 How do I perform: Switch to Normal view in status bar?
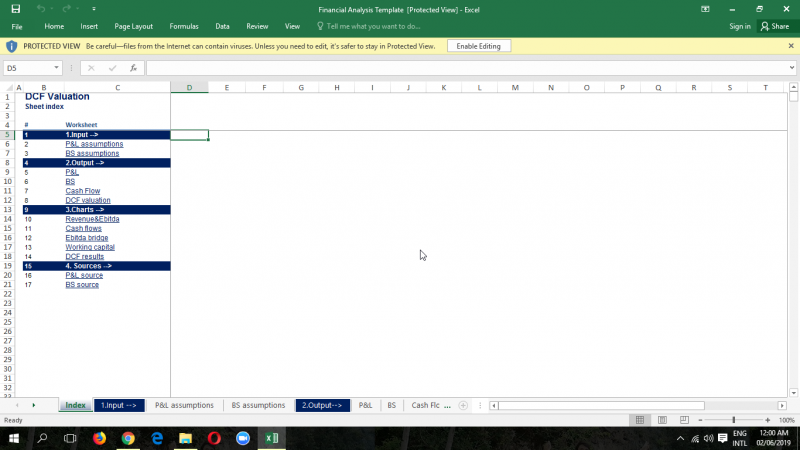point(641,420)
